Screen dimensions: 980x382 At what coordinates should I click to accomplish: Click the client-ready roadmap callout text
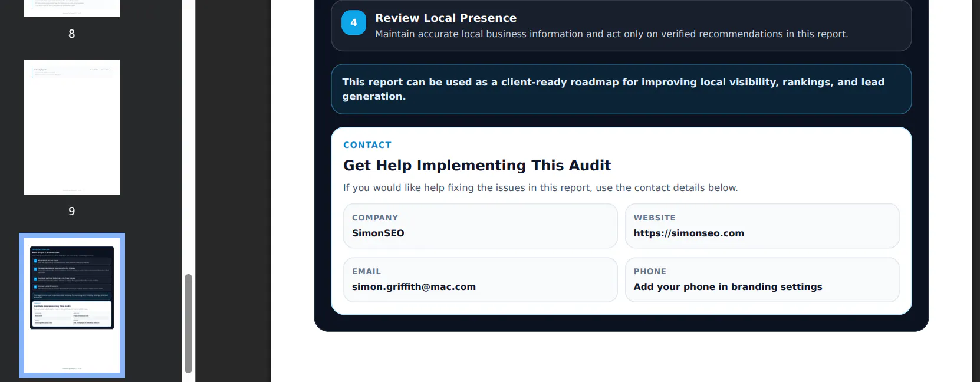(613, 89)
